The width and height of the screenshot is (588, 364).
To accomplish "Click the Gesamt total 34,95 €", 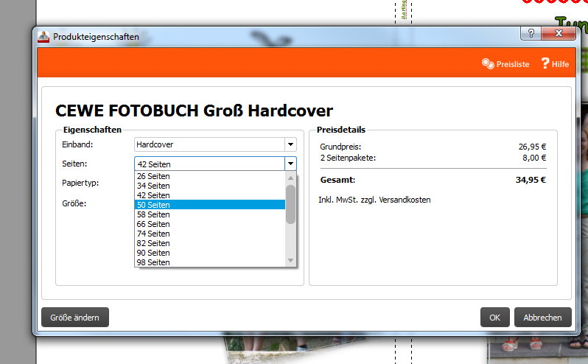I will [x=531, y=180].
